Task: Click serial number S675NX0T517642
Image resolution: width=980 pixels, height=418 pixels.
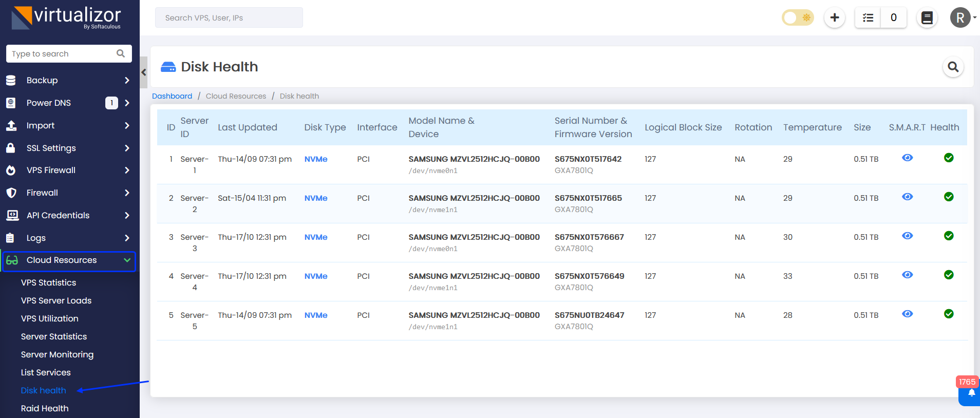Action: [x=588, y=159]
